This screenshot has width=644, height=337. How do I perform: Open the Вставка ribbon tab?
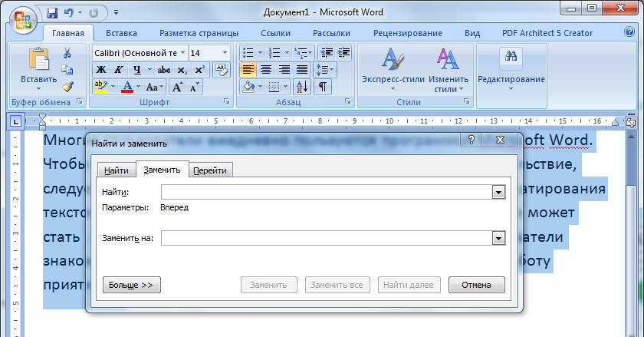(121, 33)
